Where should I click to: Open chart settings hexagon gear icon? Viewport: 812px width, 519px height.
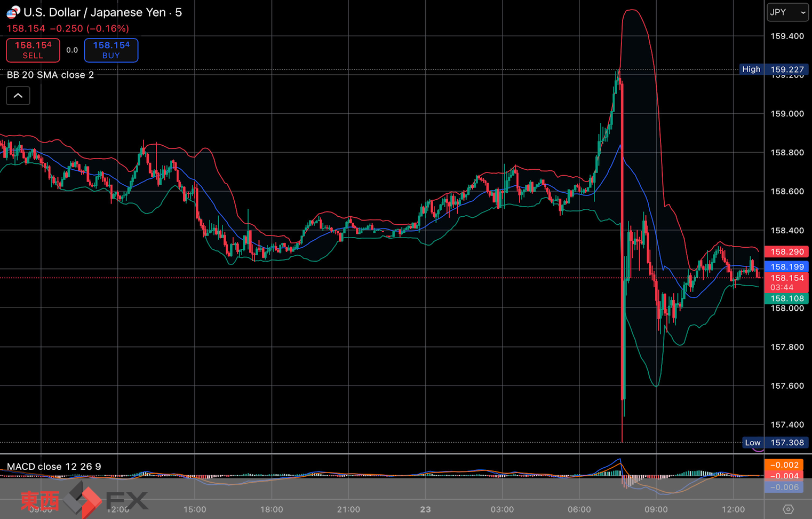click(788, 509)
